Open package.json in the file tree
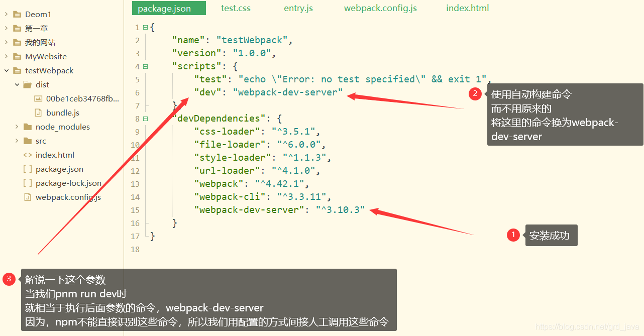The image size is (644, 336). [x=59, y=169]
